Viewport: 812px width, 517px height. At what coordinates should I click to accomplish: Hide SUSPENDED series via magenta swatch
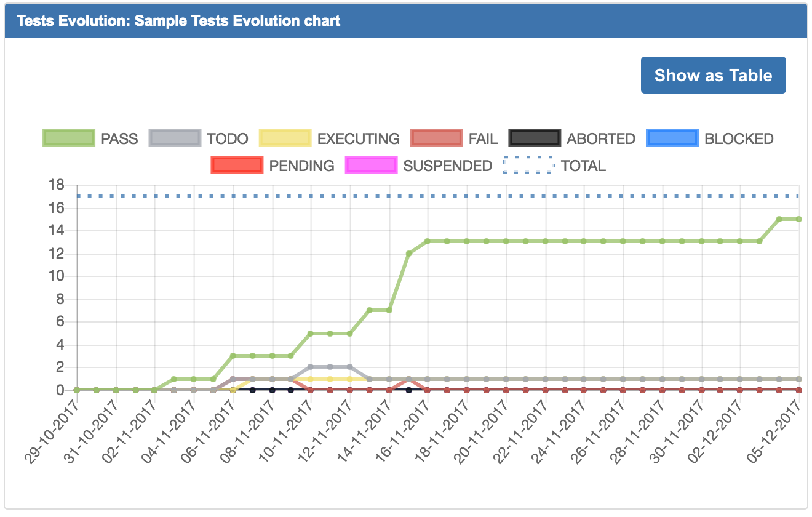coord(371,166)
